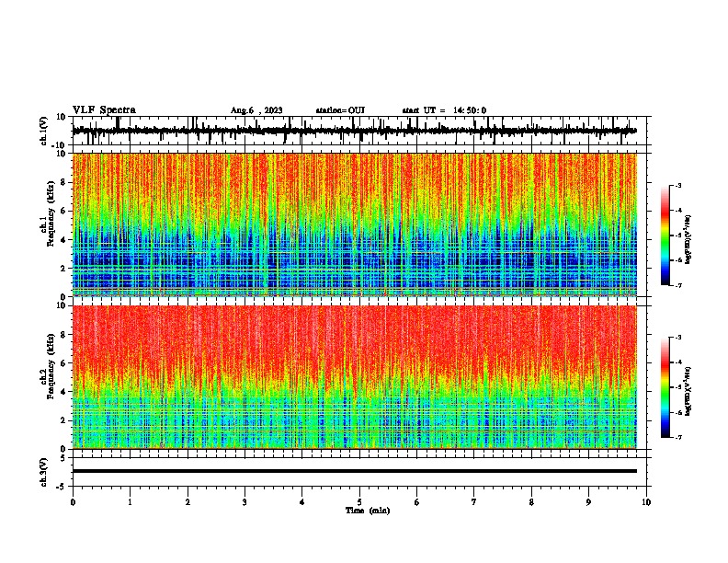728x563 pixels.
Task: Click the ch.1 color bar 'log(PSD)(V²/Hz)' label
Action: pyautogui.click(x=688, y=239)
